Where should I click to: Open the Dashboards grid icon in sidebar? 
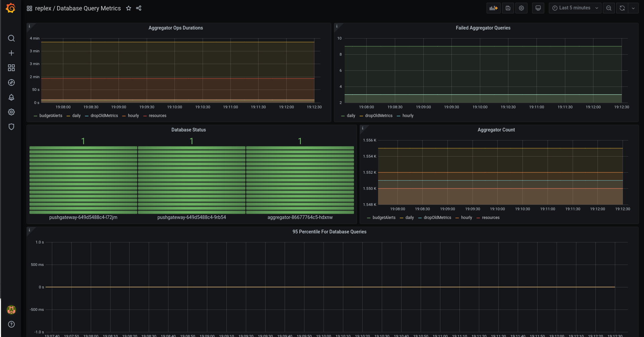[11, 68]
